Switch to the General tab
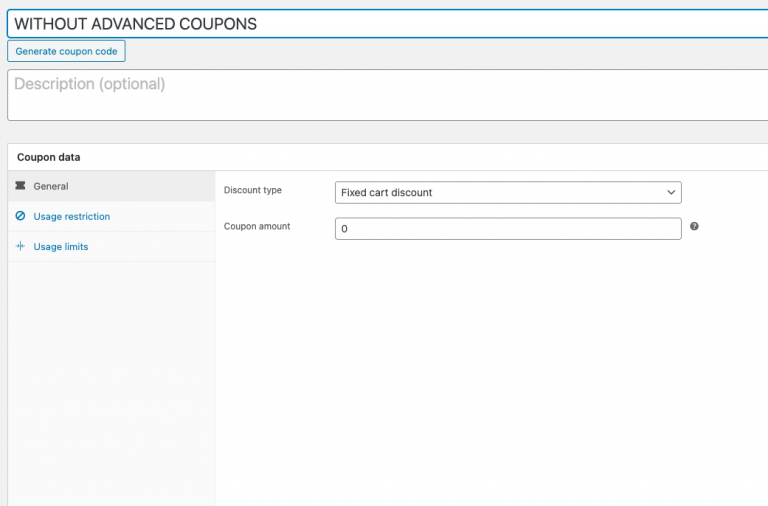The height and width of the screenshot is (506, 768). [x=51, y=186]
